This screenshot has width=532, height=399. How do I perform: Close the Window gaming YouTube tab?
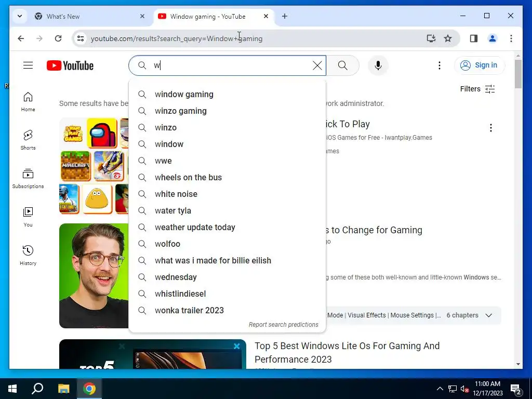pos(266,16)
